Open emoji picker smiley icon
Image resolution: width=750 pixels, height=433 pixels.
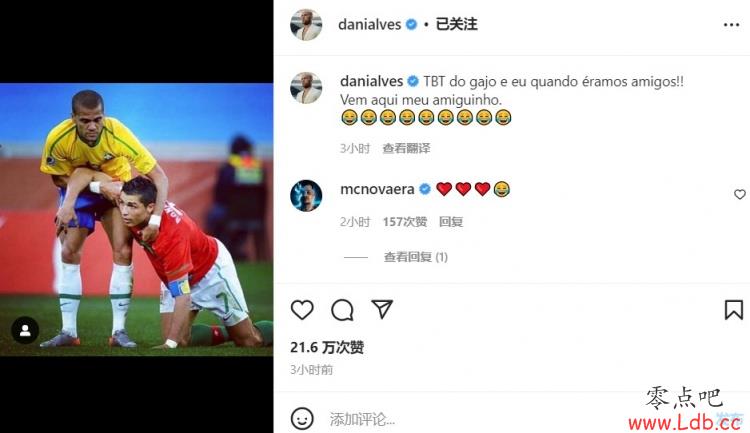coord(302,419)
